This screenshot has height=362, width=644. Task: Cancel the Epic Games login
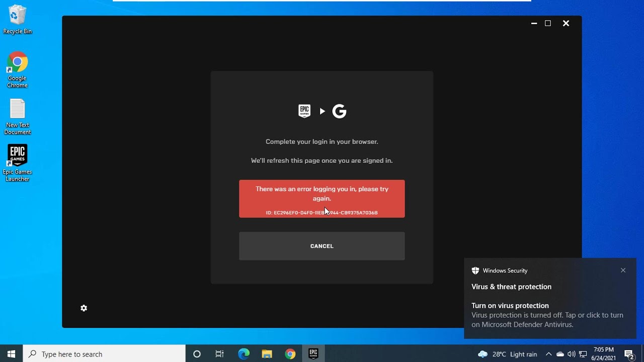[x=321, y=246]
